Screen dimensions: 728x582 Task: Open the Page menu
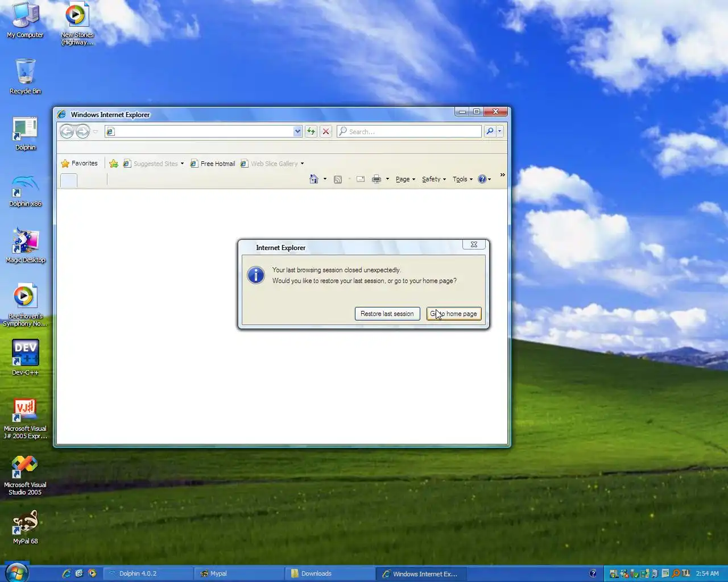[406, 179]
